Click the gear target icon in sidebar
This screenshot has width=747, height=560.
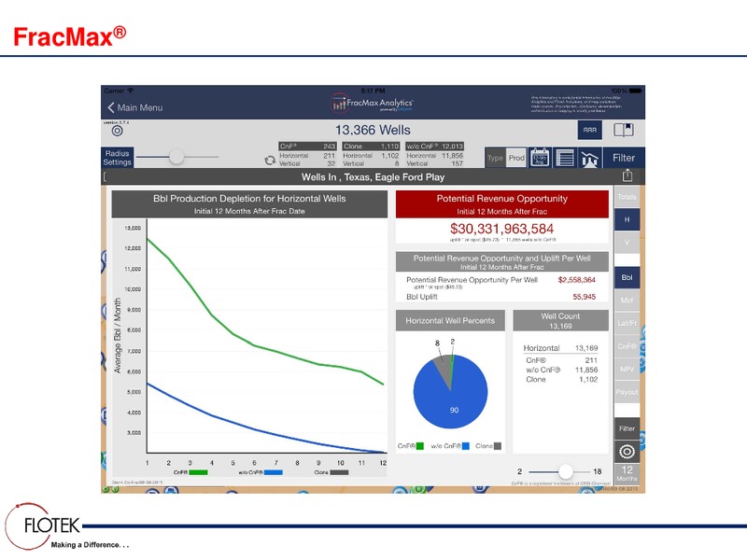(x=627, y=452)
